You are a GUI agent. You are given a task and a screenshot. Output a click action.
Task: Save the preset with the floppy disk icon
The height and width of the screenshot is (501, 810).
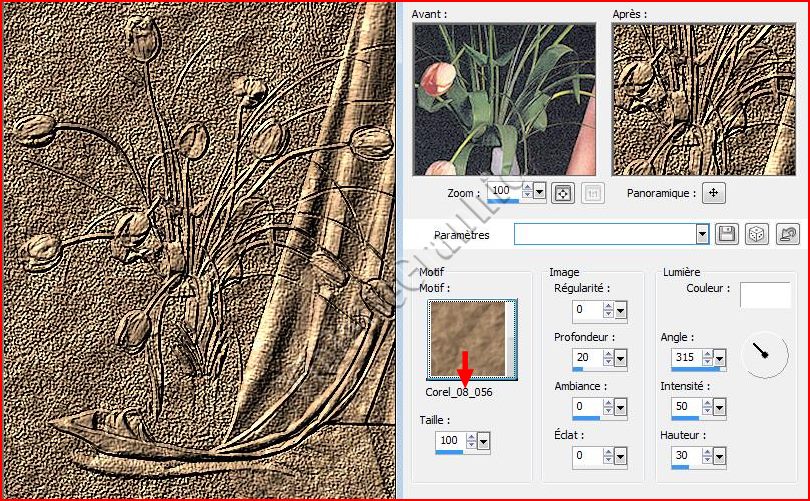click(727, 234)
